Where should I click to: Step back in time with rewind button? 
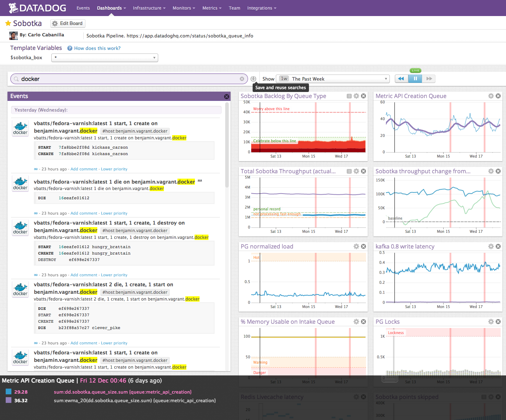coord(401,79)
